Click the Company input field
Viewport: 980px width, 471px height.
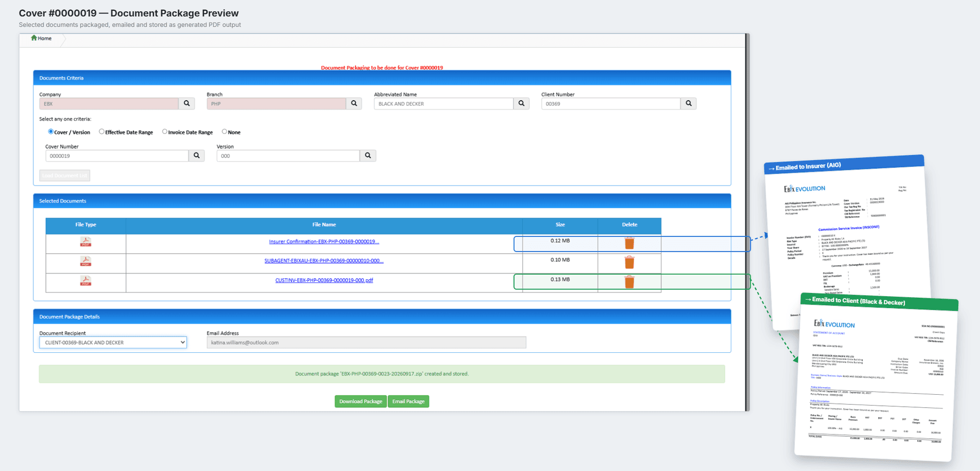pos(109,103)
